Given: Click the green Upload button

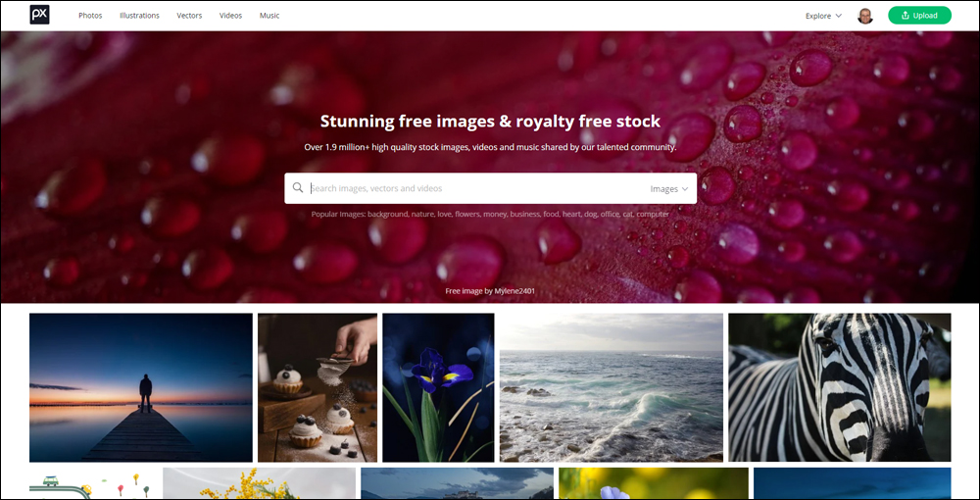Looking at the screenshot, I should 919,16.
